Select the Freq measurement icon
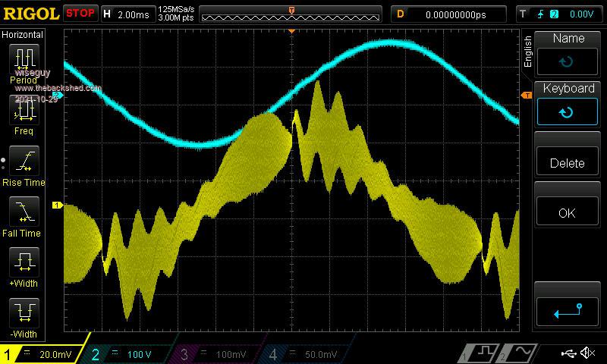Viewport: 607px width, 364px height. (23, 111)
